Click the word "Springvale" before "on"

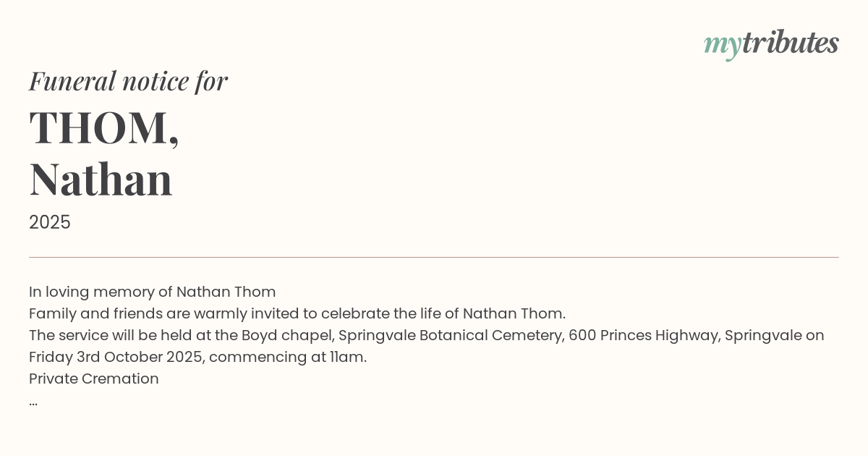[x=763, y=335]
